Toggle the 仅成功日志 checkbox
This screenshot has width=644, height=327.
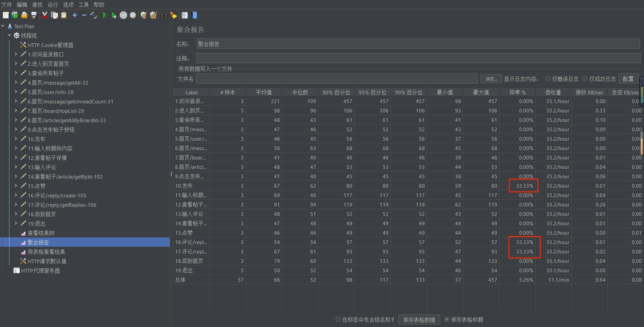point(585,79)
